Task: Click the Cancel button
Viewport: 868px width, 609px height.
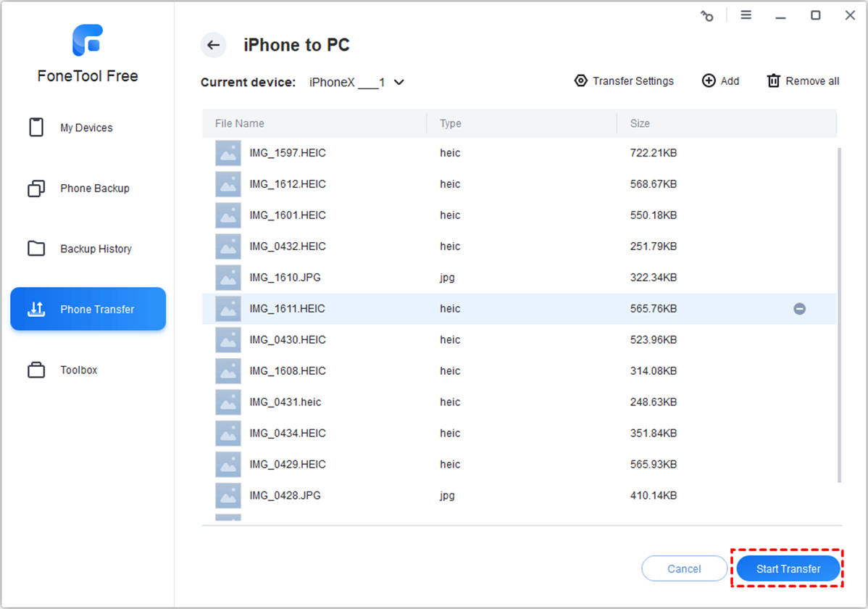Action: (x=684, y=569)
